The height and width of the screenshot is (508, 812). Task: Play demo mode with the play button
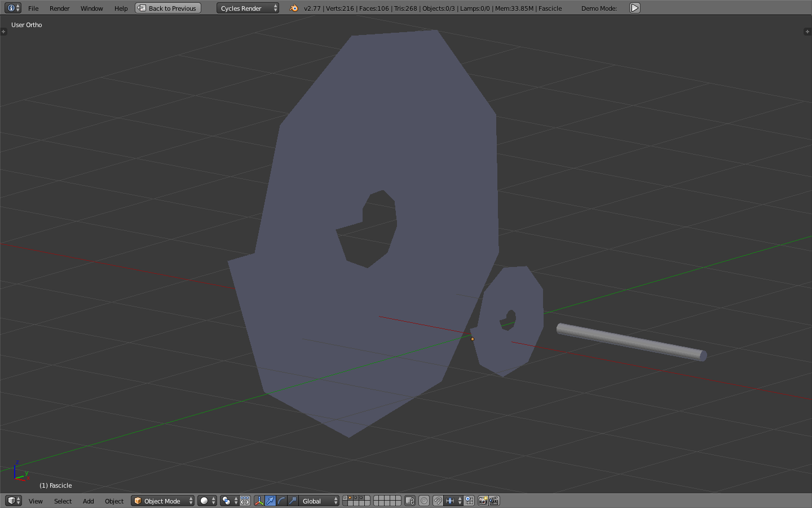tap(634, 8)
